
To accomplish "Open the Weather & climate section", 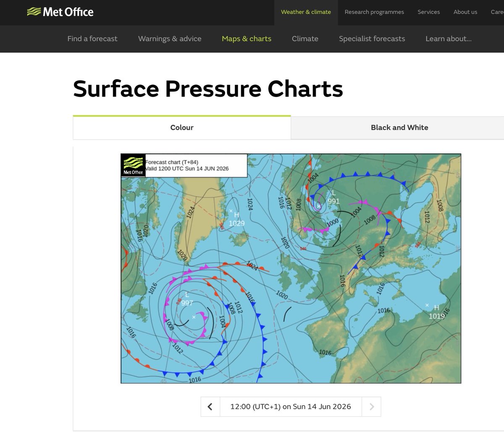I will coord(306,12).
